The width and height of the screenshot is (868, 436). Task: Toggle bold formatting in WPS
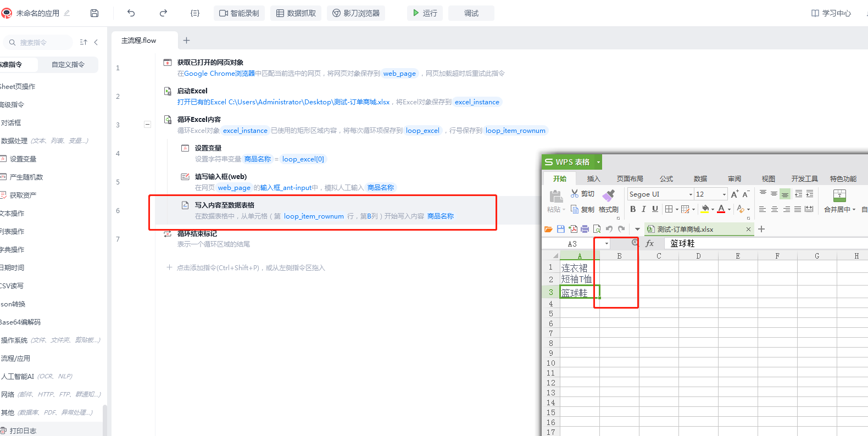click(x=633, y=209)
